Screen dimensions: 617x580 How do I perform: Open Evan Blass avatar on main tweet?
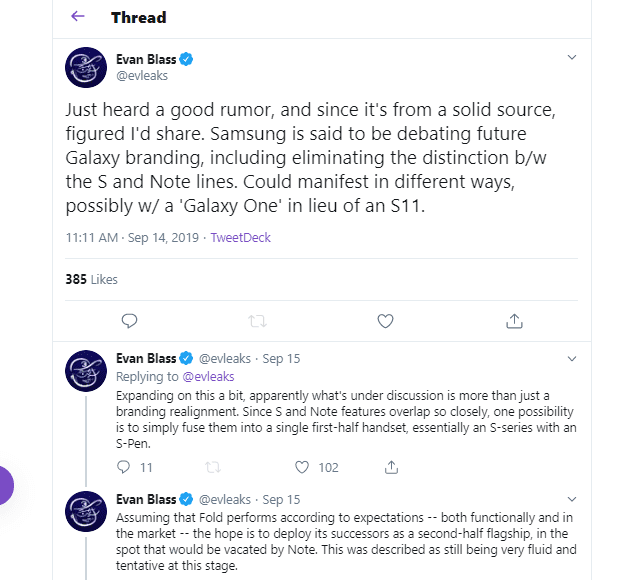point(86,67)
